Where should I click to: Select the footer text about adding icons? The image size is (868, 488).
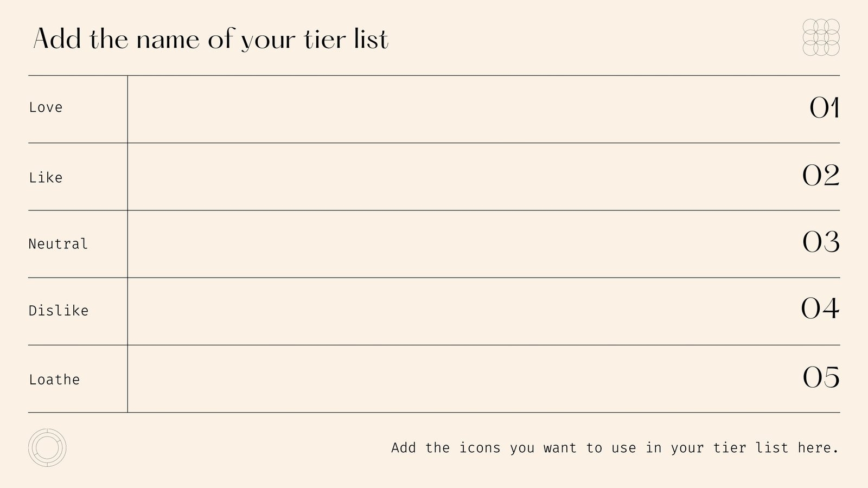tap(615, 448)
